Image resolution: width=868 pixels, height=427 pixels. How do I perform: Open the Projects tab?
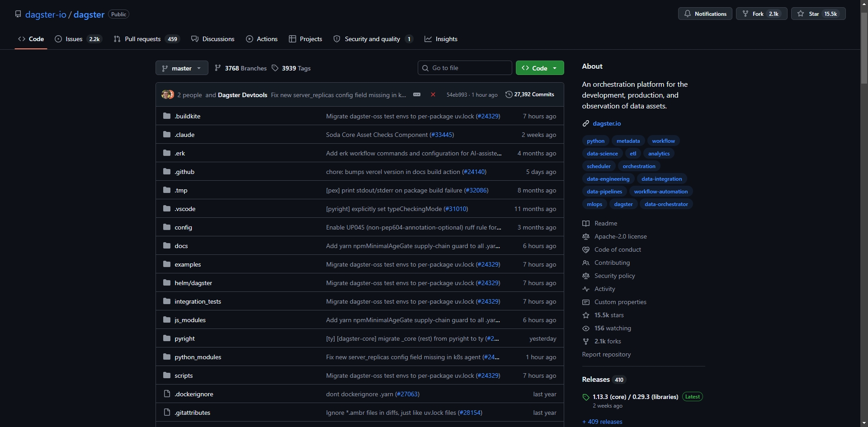(306, 39)
